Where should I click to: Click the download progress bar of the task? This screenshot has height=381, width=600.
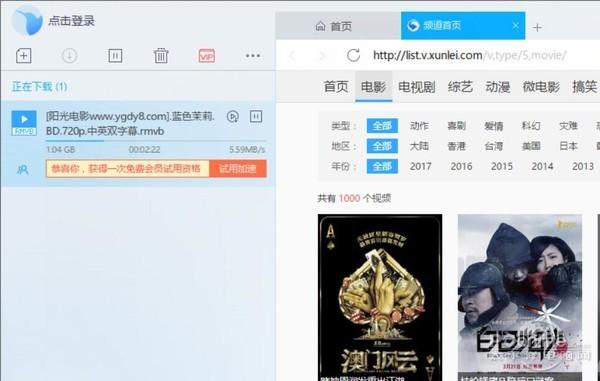pos(156,141)
